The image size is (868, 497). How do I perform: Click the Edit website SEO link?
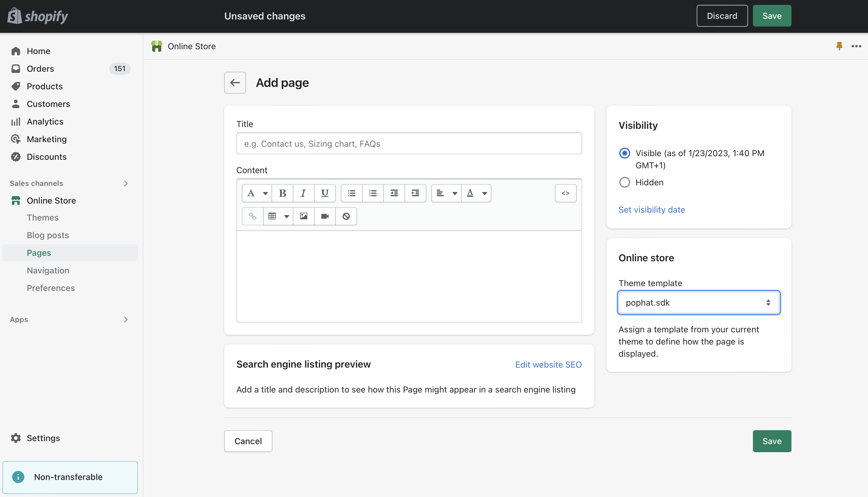pos(548,365)
